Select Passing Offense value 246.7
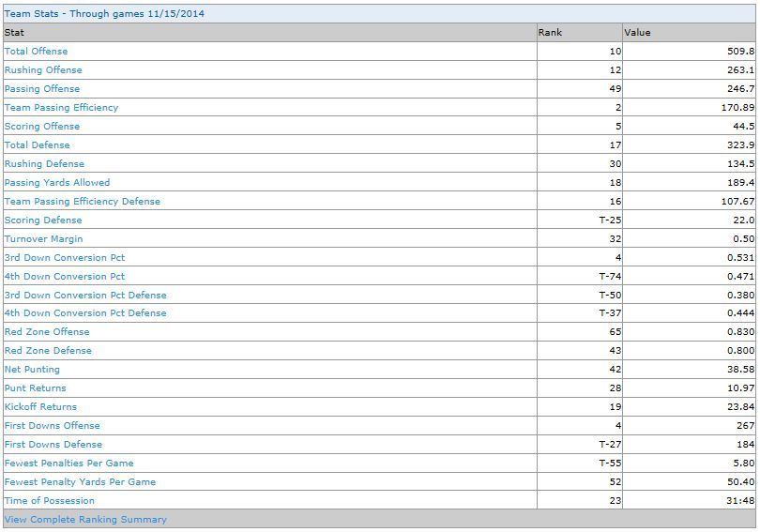760x532 pixels. [x=740, y=89]
